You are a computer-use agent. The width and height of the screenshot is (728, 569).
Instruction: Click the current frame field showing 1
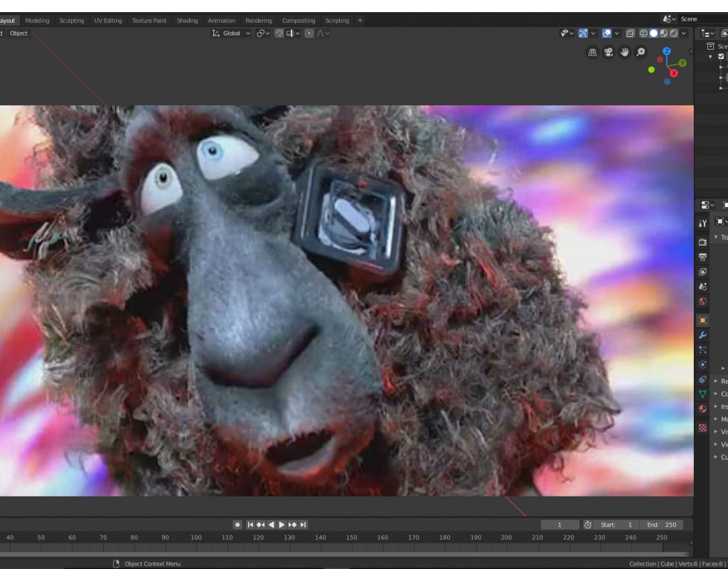pyautogui.click(x=560, y=524)
